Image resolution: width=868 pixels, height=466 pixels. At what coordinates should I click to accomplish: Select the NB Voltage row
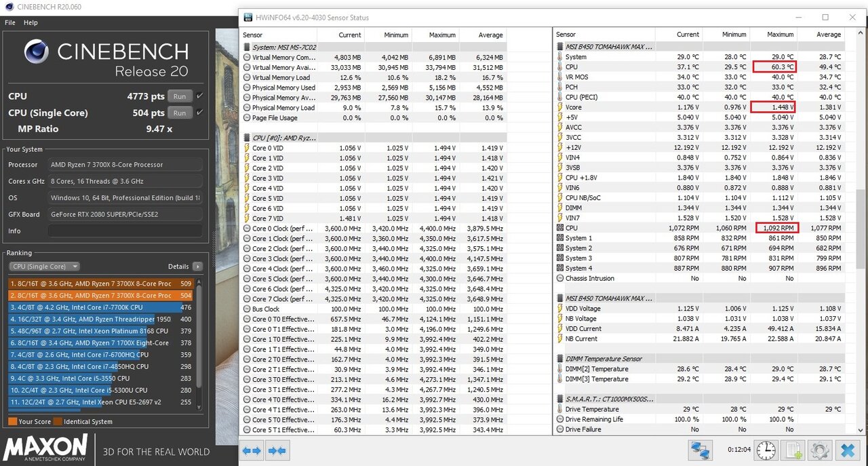click(x=700, y=318)
